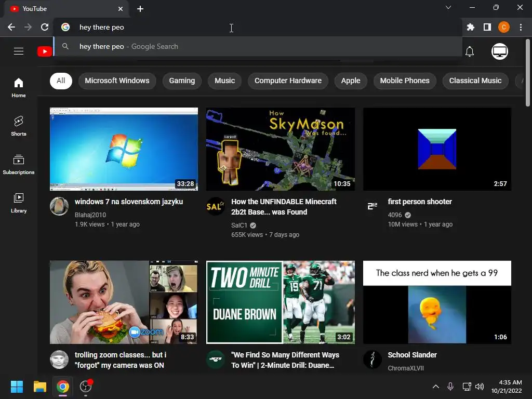Open the Windows Start menu
The height and width of the screenshot is (399, 532).
pyautogui.click(x=17, y=387)
